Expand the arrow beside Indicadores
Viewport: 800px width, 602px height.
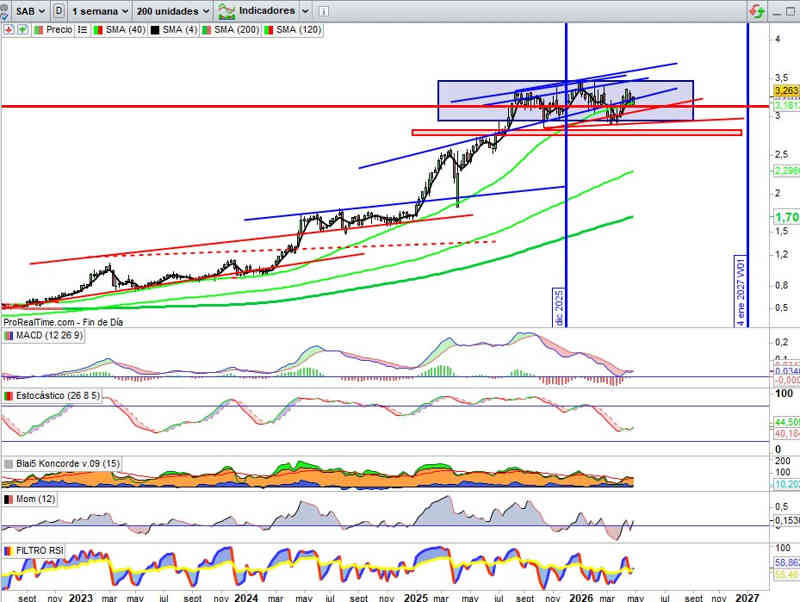coord(306,10)
